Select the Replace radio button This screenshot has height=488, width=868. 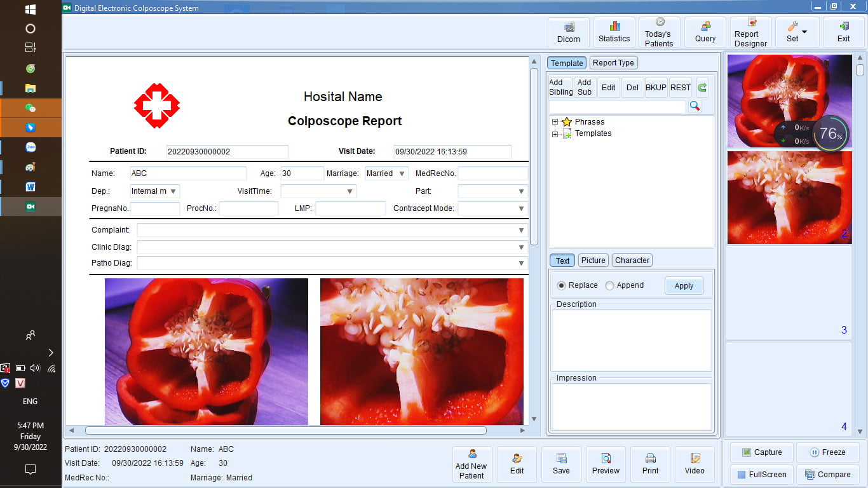point(561,286)
